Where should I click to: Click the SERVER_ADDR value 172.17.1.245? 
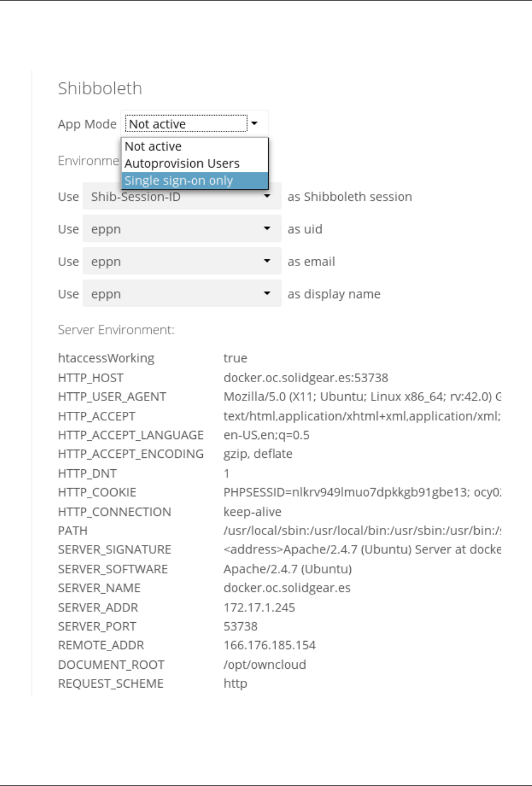(259, 607)
